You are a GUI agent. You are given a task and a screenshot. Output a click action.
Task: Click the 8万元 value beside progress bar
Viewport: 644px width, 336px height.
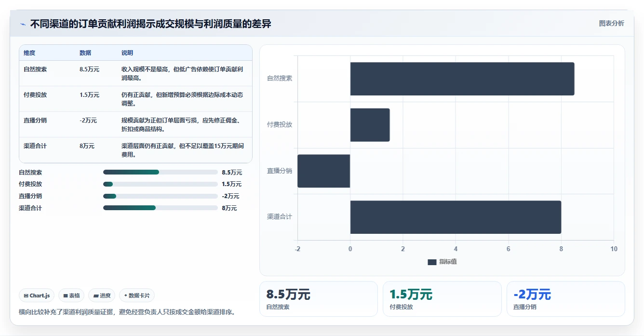click(x=229, y=208)
